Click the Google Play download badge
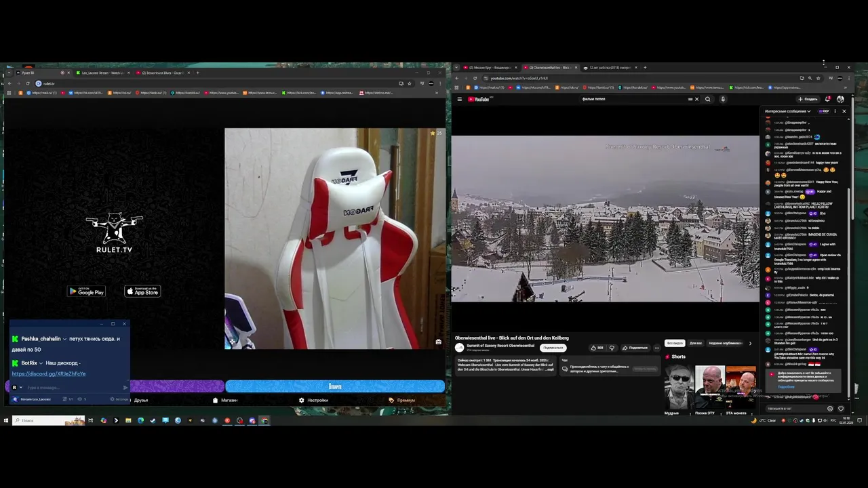The width and height of the screenshot is (868, 488). click(86, 291)
